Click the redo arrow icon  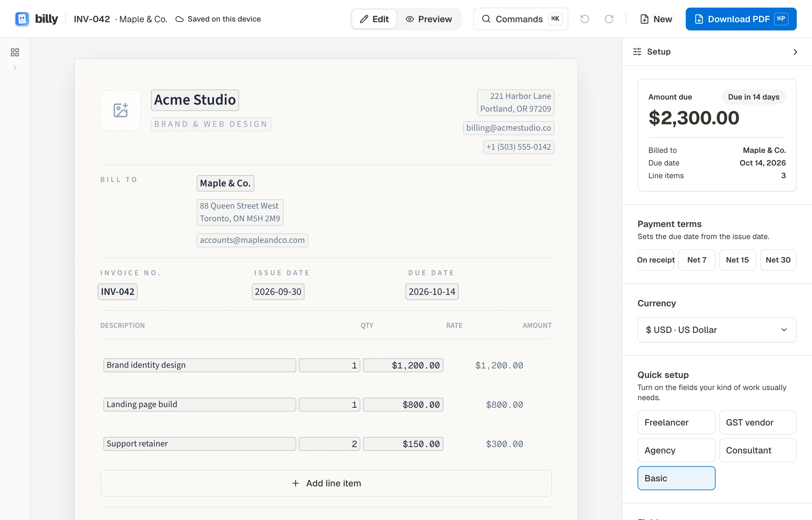tap(609, 19)
